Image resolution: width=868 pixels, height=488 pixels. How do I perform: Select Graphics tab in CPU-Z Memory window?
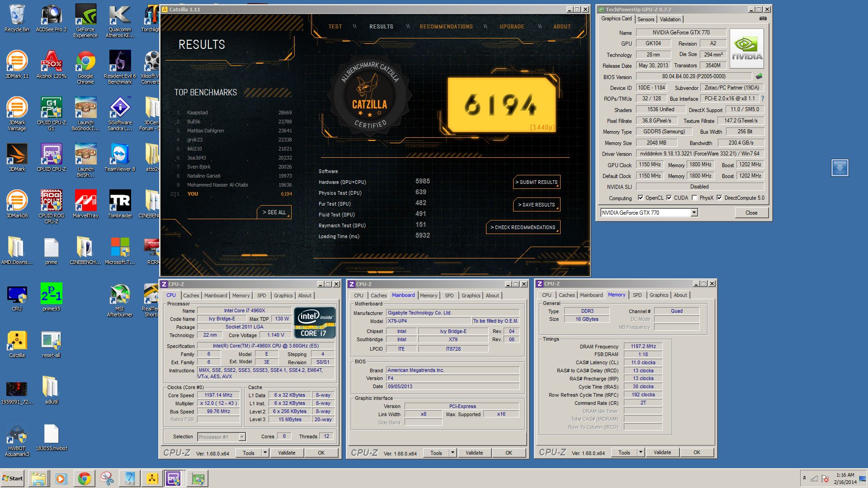(659, 295)
